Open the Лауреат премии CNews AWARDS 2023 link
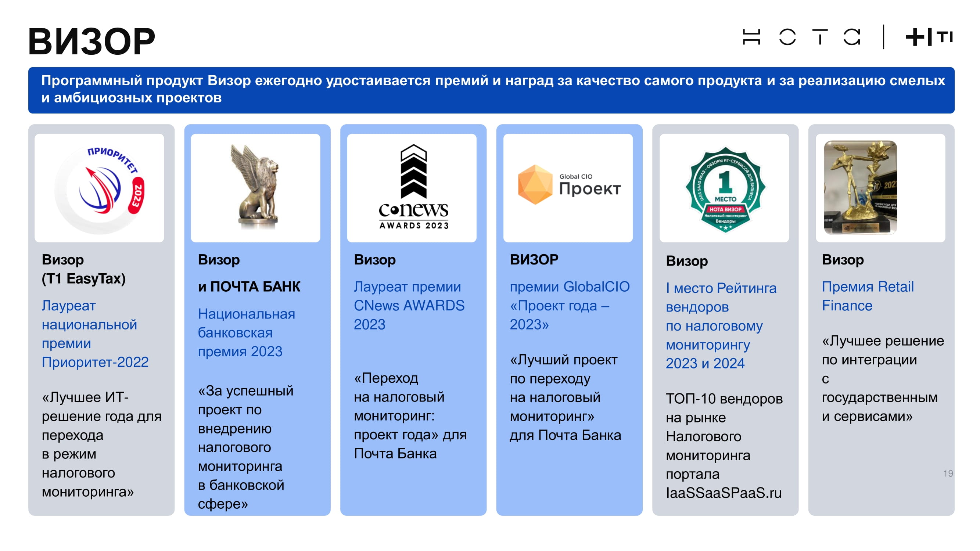Screen dimensions: 980x551 click(x=409, y=305)
